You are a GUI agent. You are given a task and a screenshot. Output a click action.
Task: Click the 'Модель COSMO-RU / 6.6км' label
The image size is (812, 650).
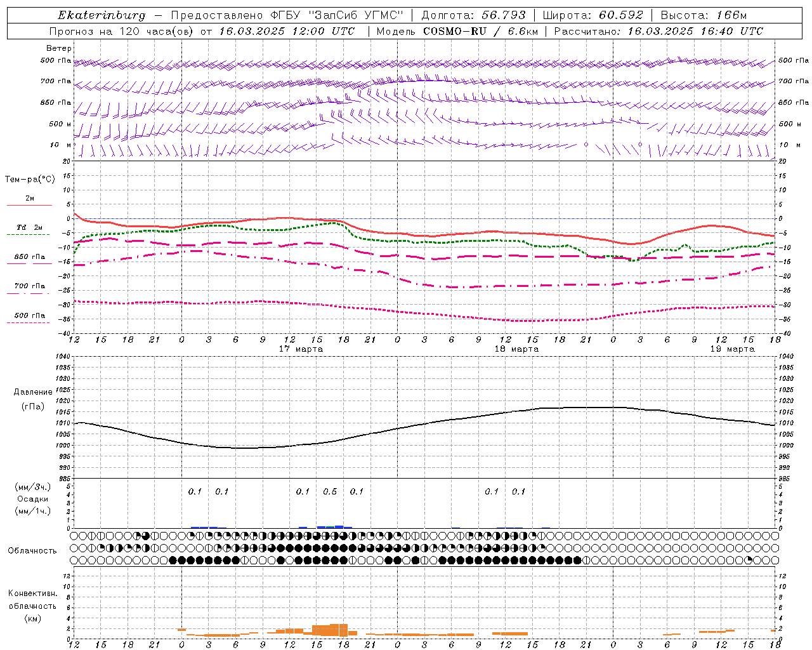(x=457, y=31)
